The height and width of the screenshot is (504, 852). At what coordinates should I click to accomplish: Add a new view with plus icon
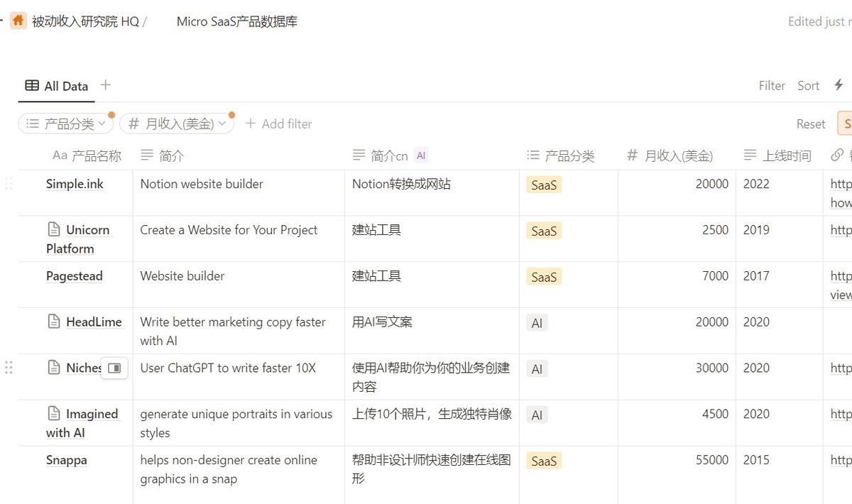(106, 85)
